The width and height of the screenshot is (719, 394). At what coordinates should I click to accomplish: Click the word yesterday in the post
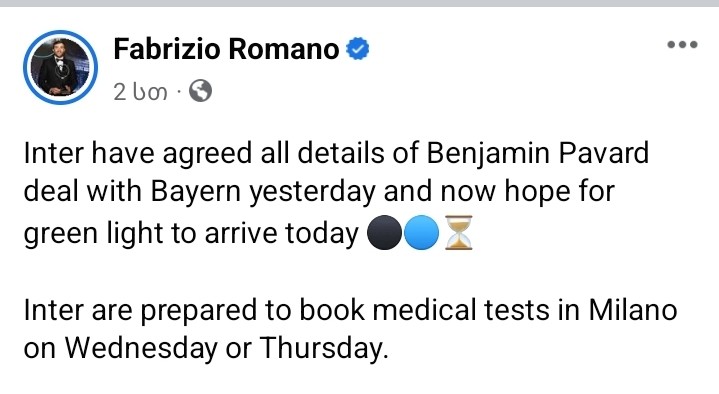[313, 192]
